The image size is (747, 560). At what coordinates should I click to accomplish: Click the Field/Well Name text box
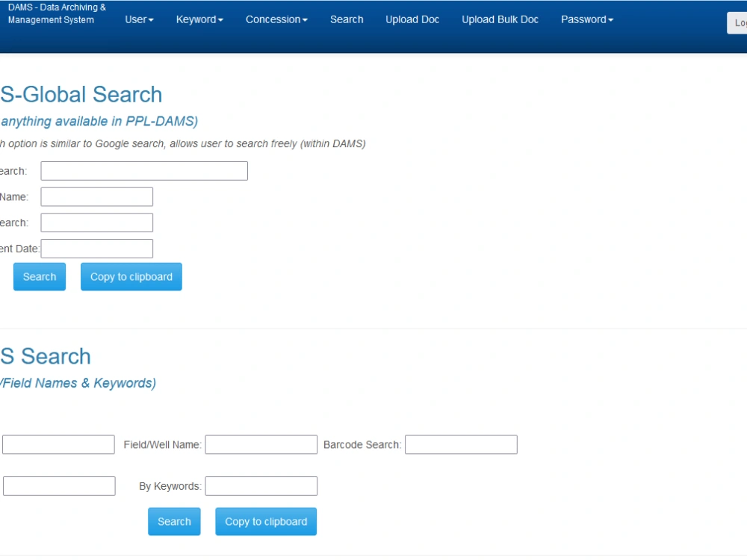261,444
